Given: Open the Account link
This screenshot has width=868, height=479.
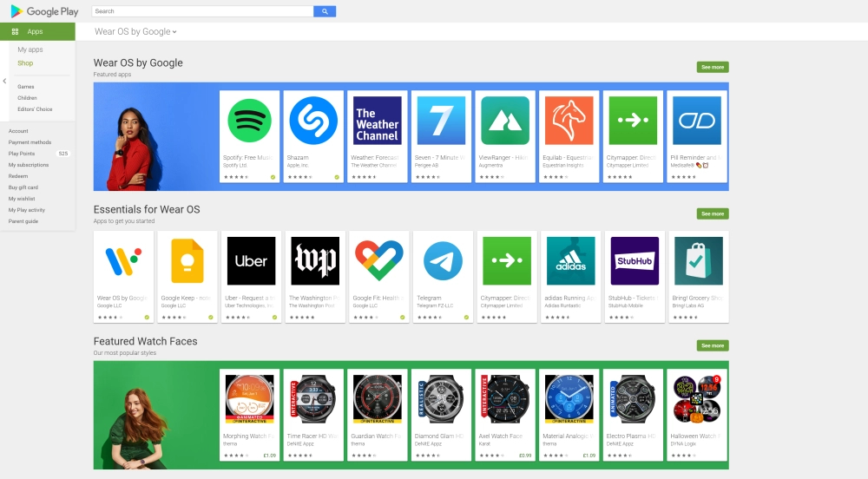Looking at the screenshot, I should tap(18, 131).
